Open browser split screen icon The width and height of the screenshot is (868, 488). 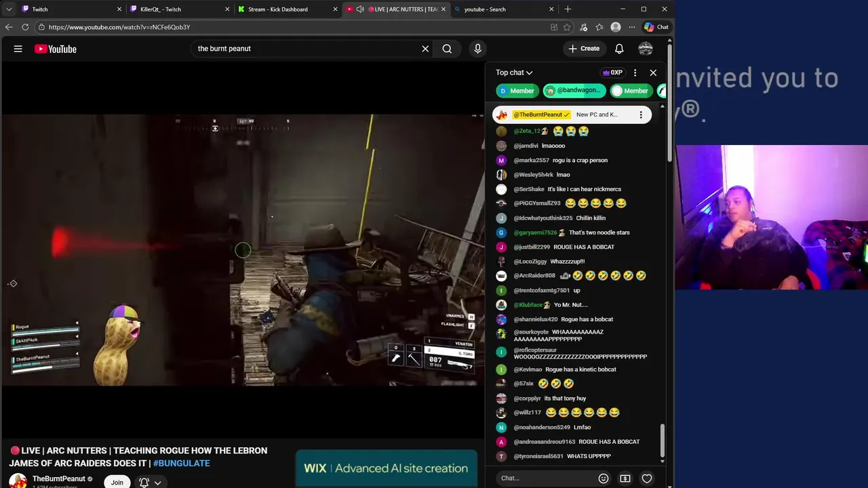[554, 27]
